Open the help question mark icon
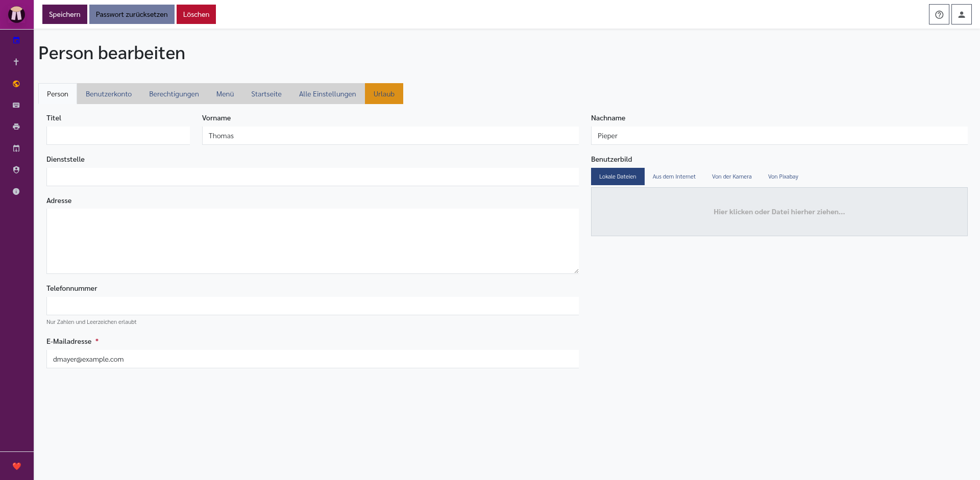The width and height of the screenshot is (980, 480). point(939,14)
